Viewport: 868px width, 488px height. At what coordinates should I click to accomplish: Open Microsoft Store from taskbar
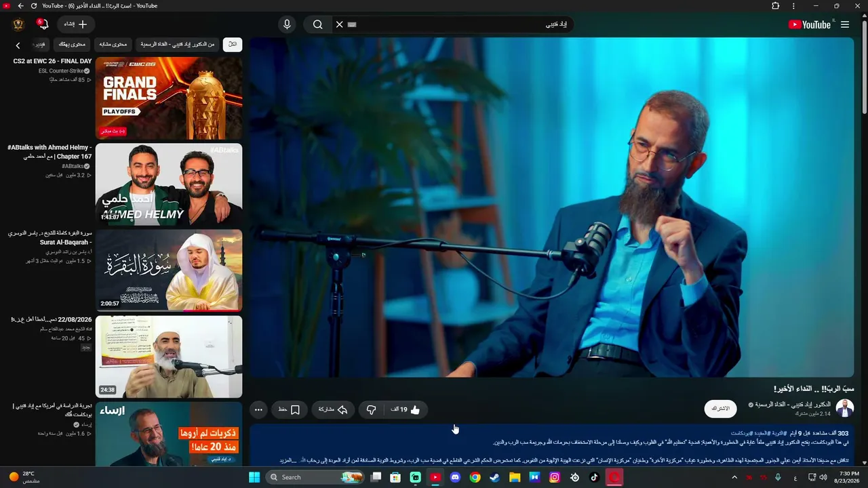[x=395, y=477]
